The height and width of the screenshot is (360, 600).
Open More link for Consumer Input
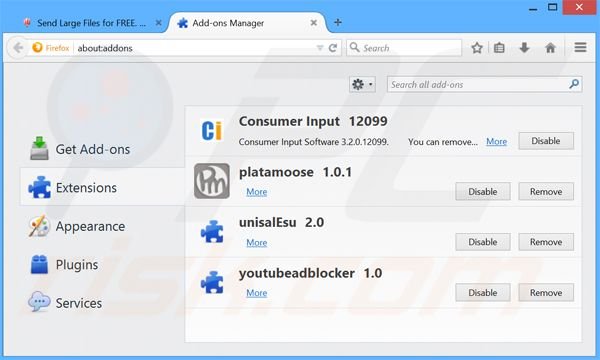click(x=496, y=142)
